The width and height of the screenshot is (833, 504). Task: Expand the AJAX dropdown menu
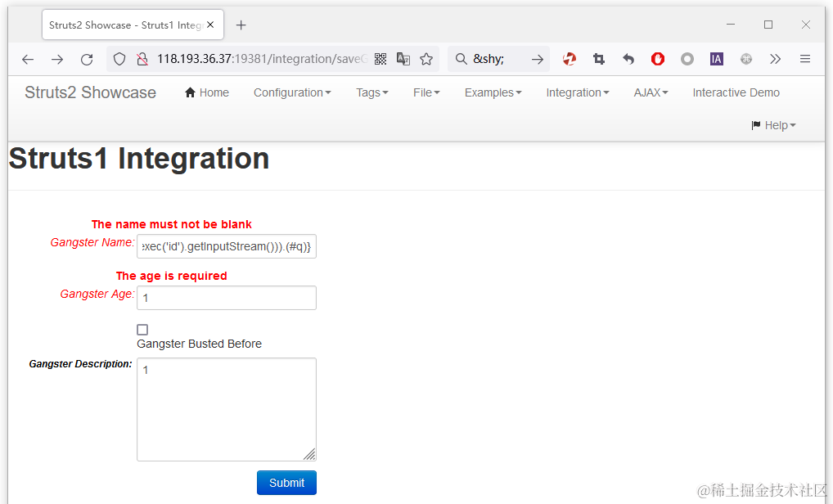[651, 92]
